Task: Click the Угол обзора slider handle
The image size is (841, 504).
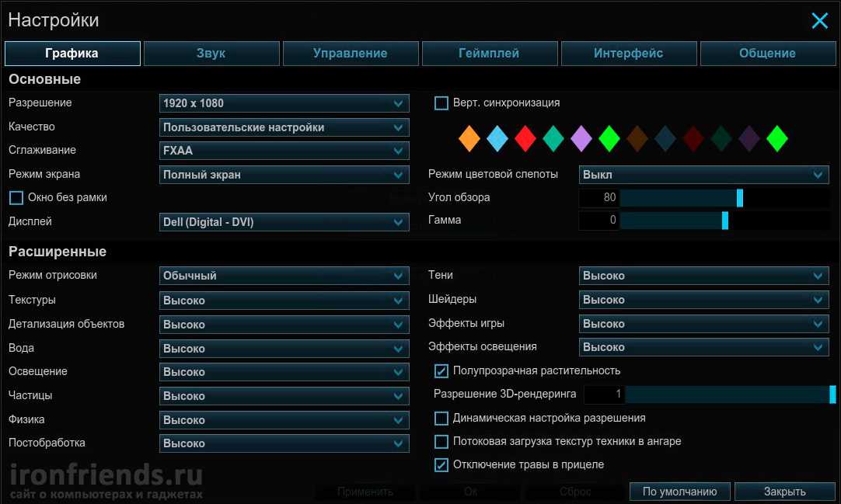Action: pos(740,198)
